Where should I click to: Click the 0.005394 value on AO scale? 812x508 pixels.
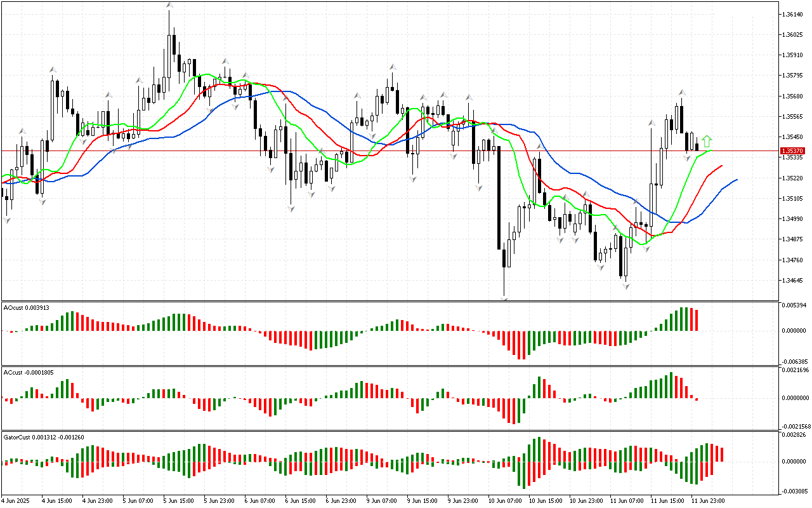(x=796, y=306)
